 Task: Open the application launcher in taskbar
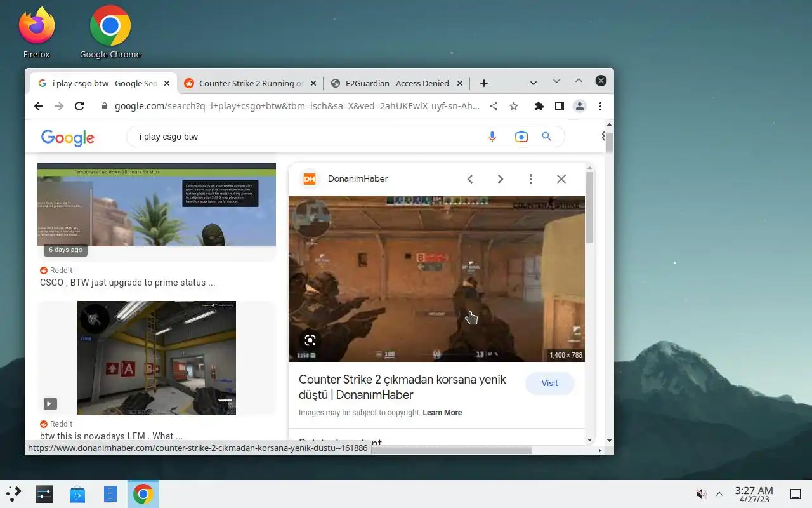(14, 493)
